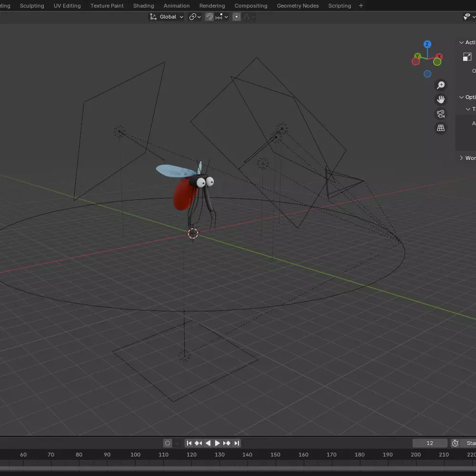
Task: Jump to the first frame
Action: click(189, 443)
